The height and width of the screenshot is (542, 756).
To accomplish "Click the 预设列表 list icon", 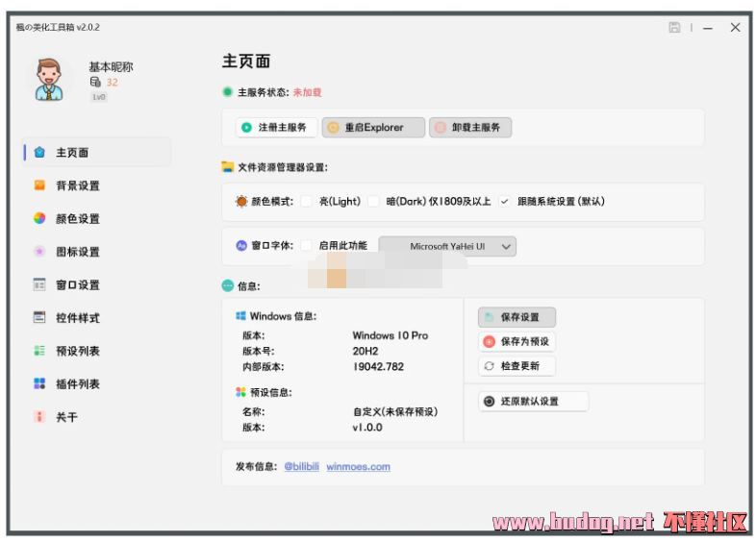I will (39, 351).
